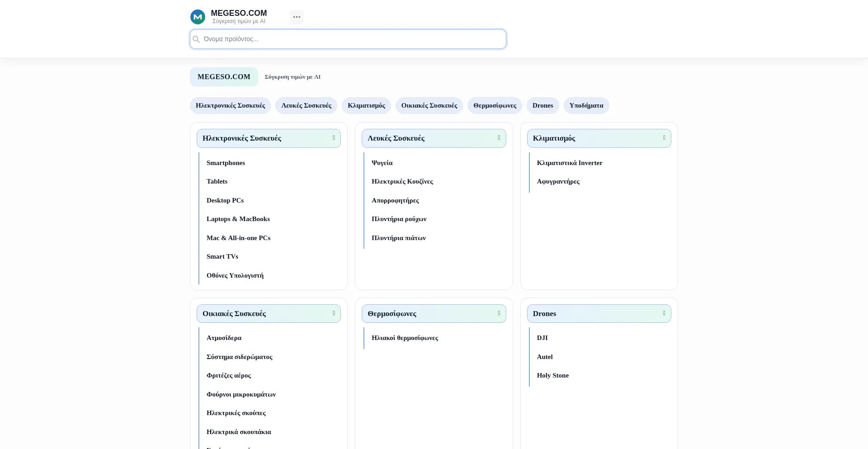
Task: Toggle the Drones section header icon
Action: coord(664,313)
